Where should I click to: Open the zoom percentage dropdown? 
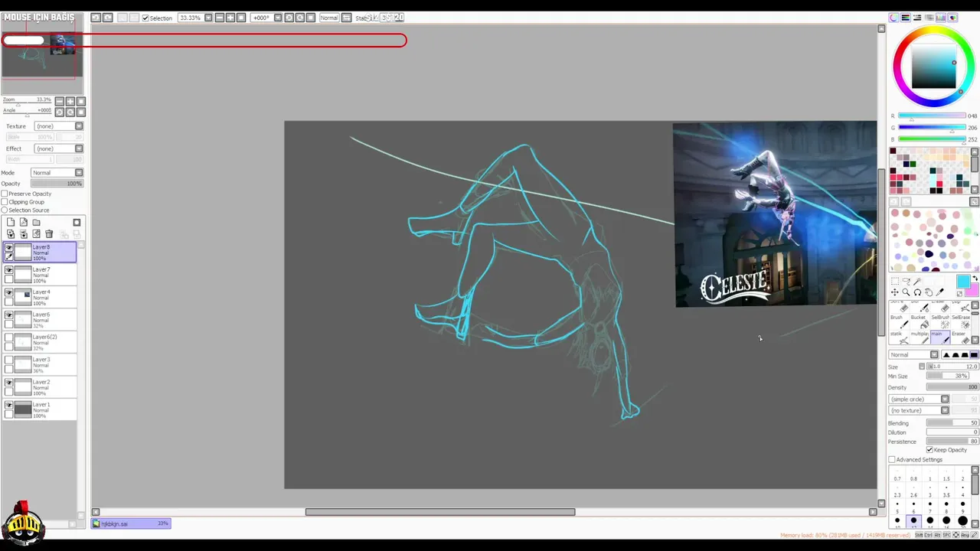click(209, 18)
